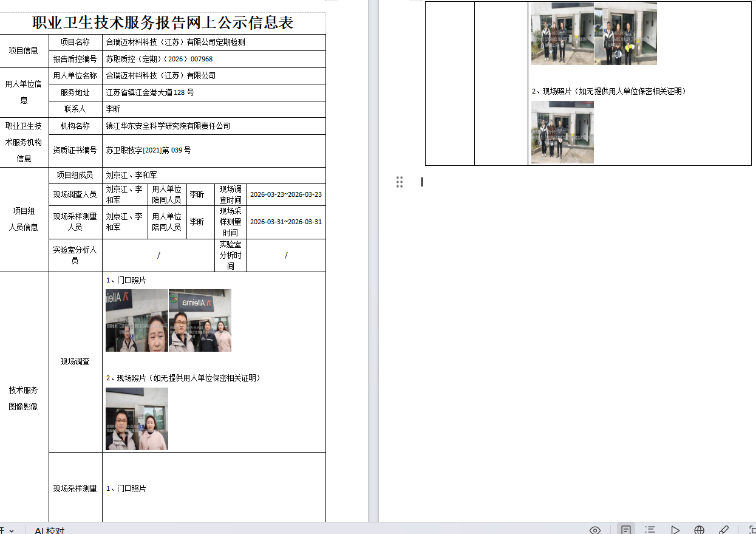Click the 镇江华东安全科学研究院有限责任公司 cell
This screenshot has height=534, width=756.
(x=214, y=126)
